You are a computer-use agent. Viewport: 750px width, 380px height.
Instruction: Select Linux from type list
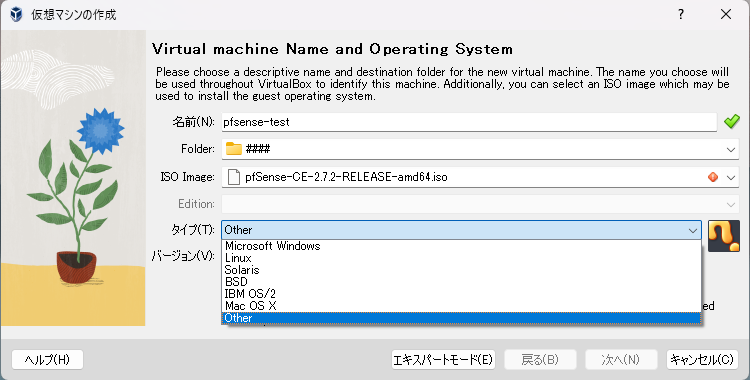(x=461, y=258)
